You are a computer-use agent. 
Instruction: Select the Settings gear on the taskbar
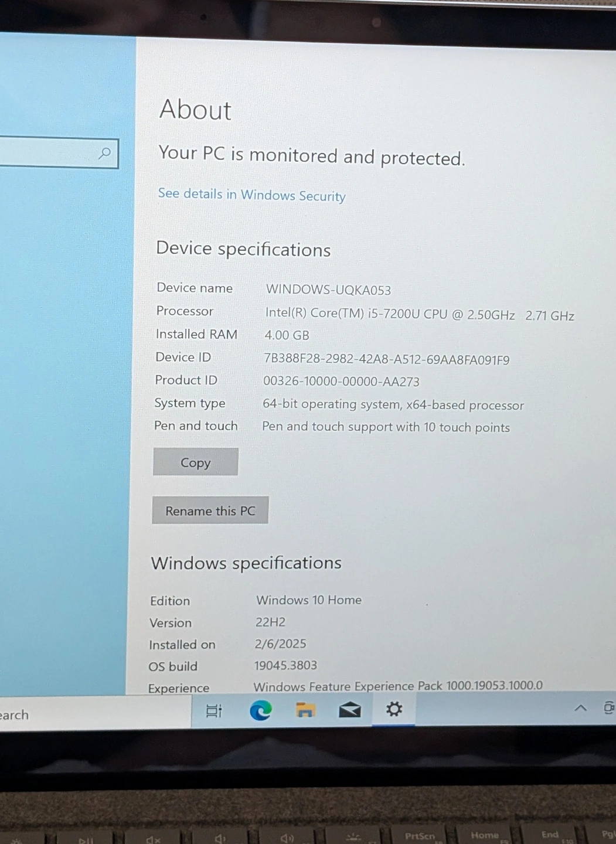[x=394, y=709]
